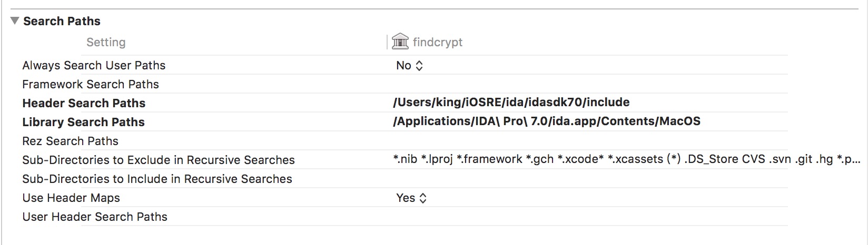The image size is (868, 245).
Task: Click empty Framework Search Paths value field
Action: click(x=527, y=84)
